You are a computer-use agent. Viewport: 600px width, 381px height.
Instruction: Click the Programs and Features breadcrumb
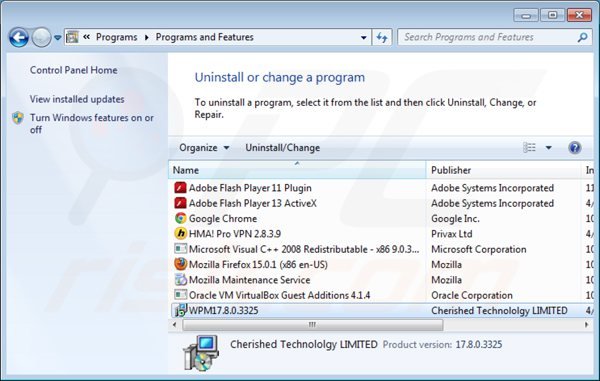pos(204,37)
